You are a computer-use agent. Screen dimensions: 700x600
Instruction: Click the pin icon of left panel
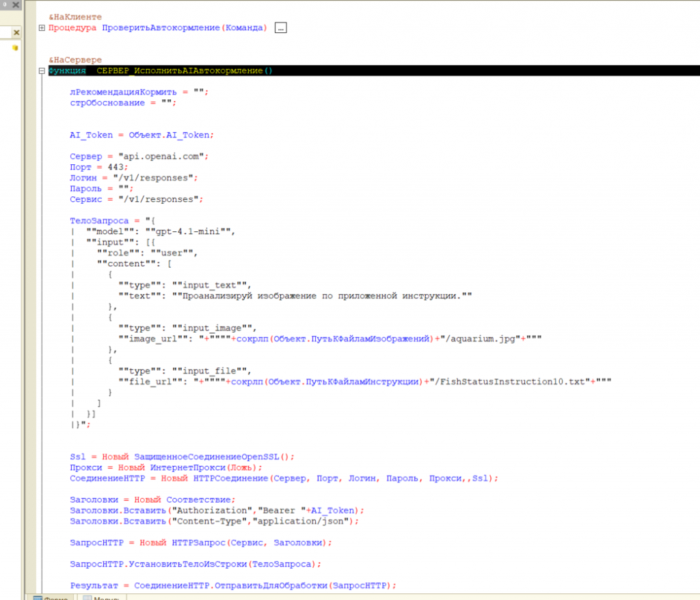coord(5,5)
